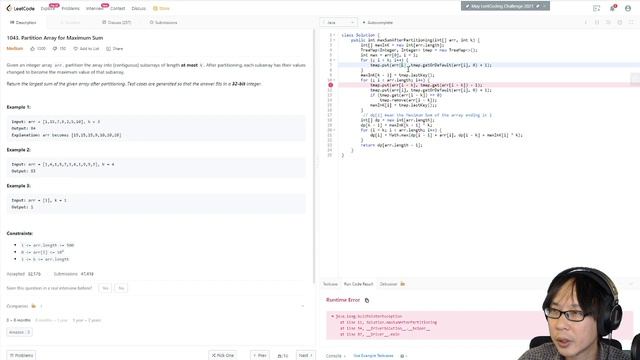Open the Java language dropdown

[x=339, y=22]
